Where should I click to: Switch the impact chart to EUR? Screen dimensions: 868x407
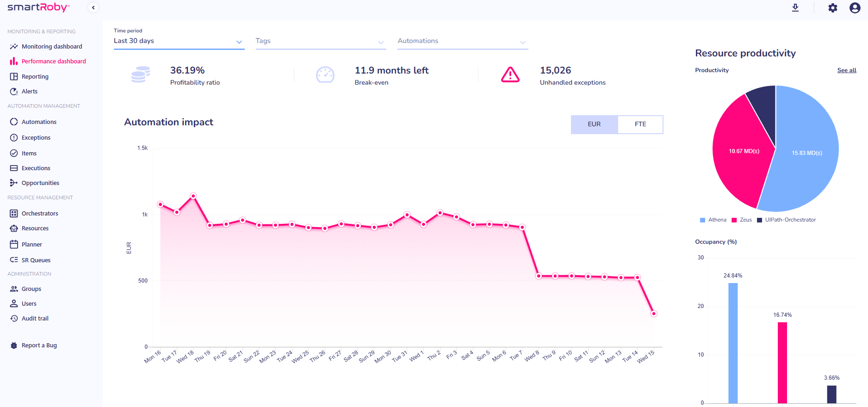[x=594, y=124]
